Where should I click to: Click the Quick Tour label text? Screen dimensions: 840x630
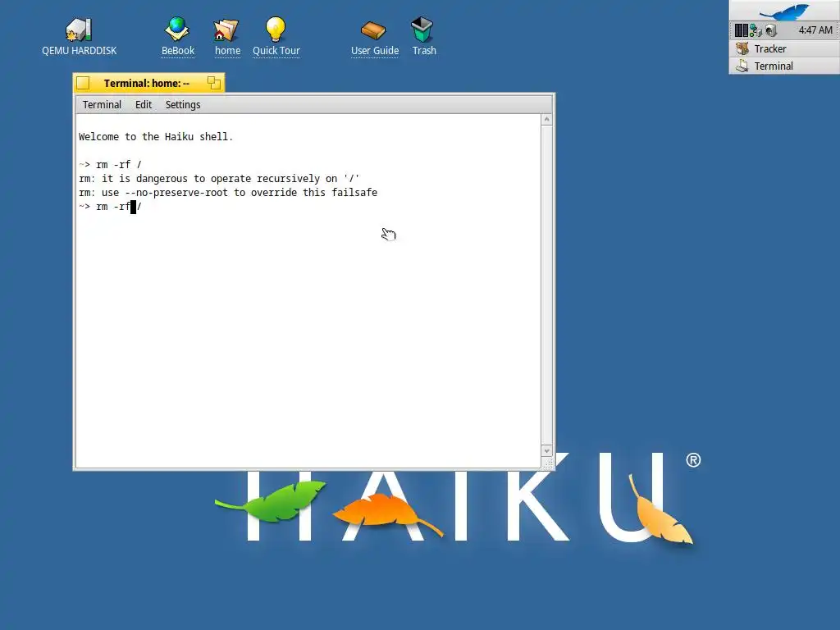[x=276, y=51]
